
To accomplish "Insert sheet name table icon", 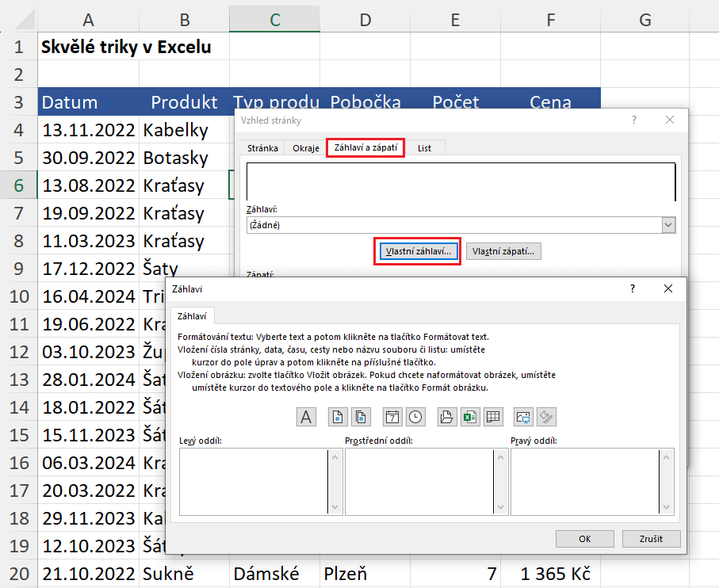I will tap(493, 417).
